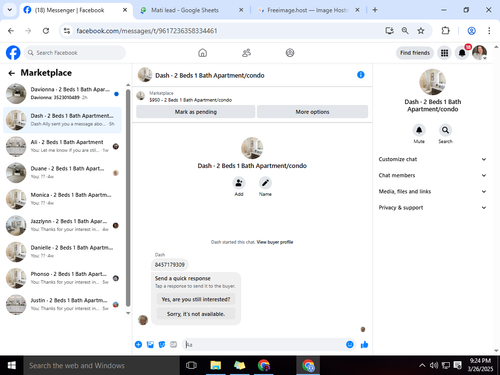
Task: Open the Danielle conversation
Action: click(62, 252)
